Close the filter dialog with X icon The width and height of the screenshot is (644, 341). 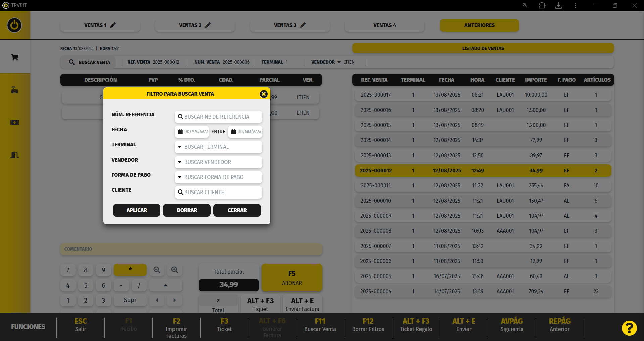(264, 94)
